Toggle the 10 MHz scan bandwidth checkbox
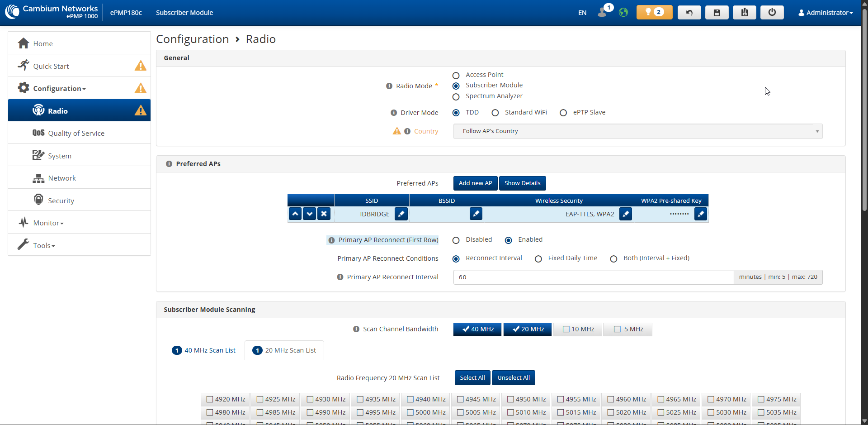This screenshot has width=868, height=425. 578,329
